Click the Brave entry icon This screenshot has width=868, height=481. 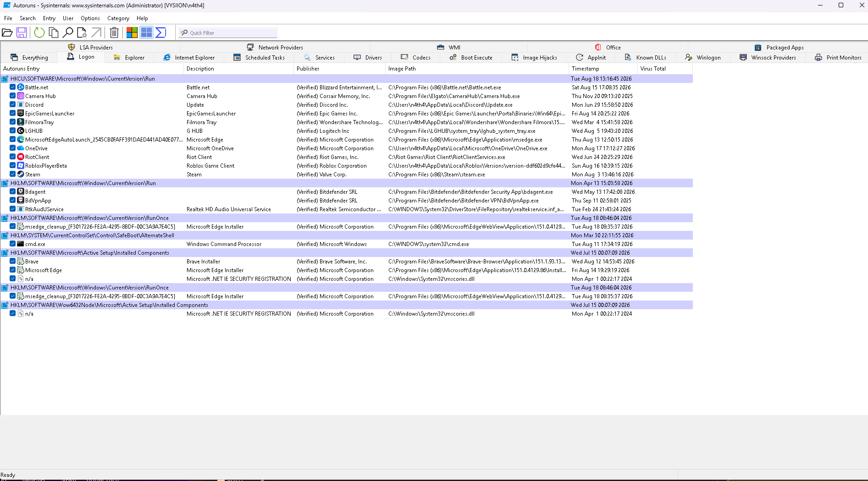[x=21, y=261]
